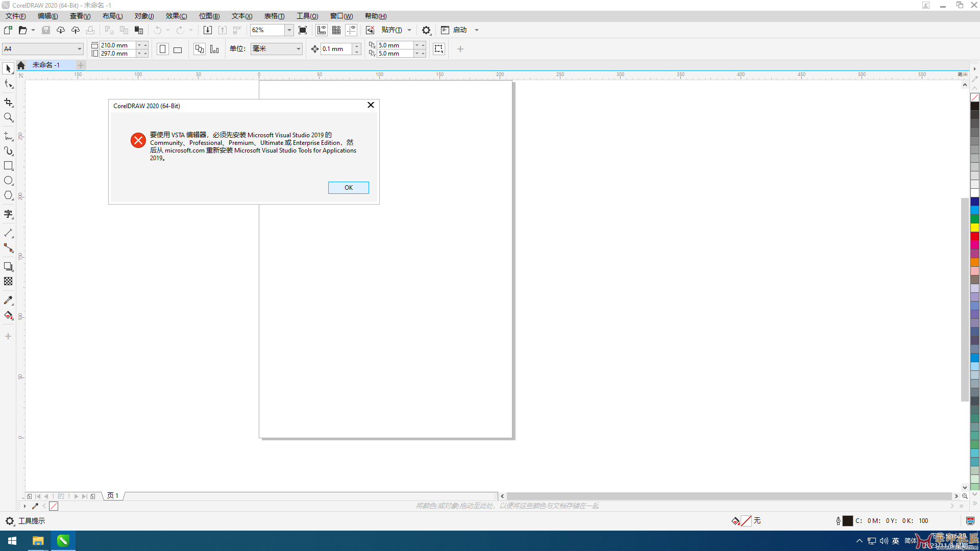Select the Crop tool

tap(8, 103)
